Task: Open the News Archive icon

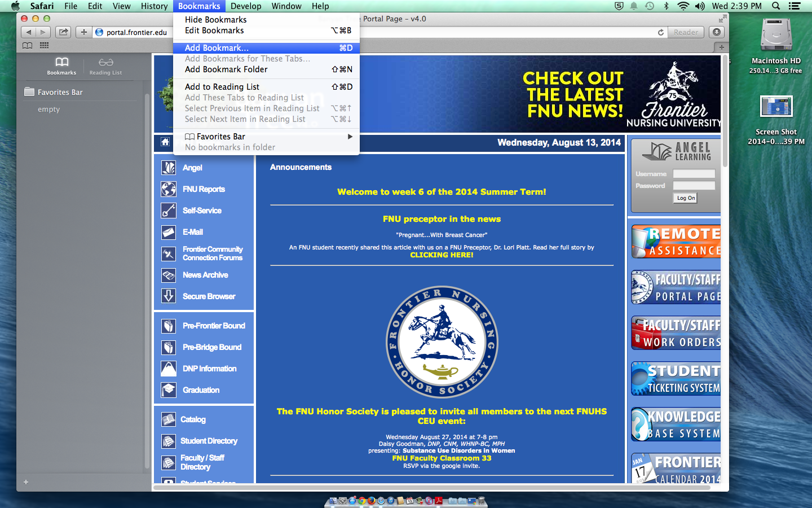Action: (x=168, y=275)
